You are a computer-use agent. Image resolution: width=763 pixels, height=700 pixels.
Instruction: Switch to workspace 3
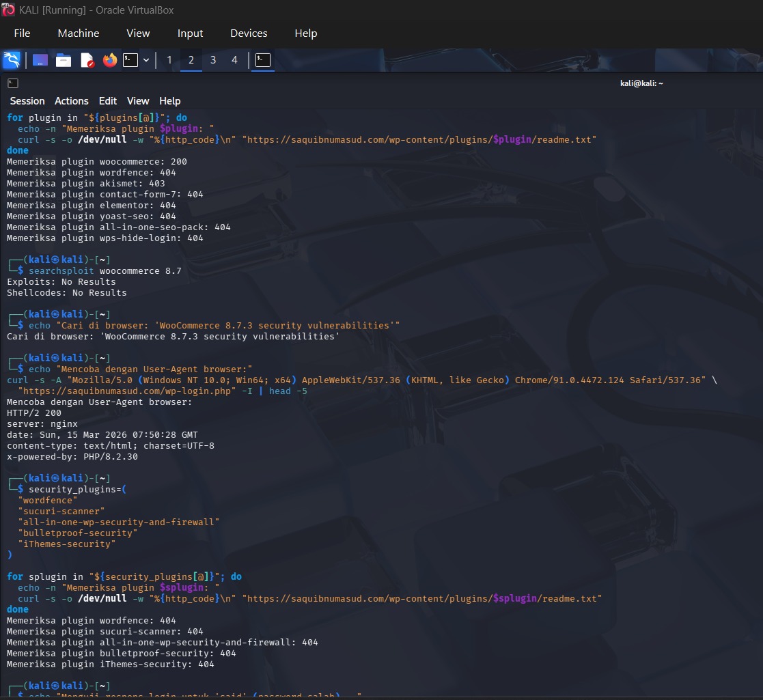point(213,60)
